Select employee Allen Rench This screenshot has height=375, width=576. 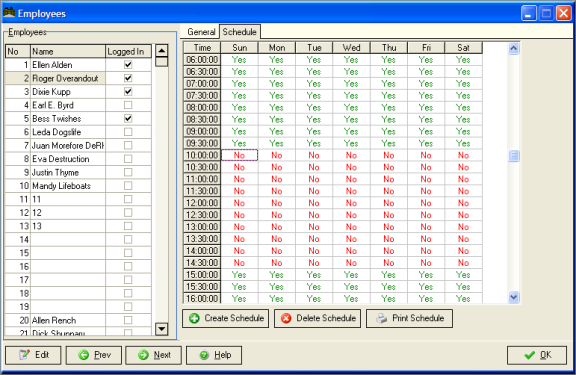click(x=68, y=320)
